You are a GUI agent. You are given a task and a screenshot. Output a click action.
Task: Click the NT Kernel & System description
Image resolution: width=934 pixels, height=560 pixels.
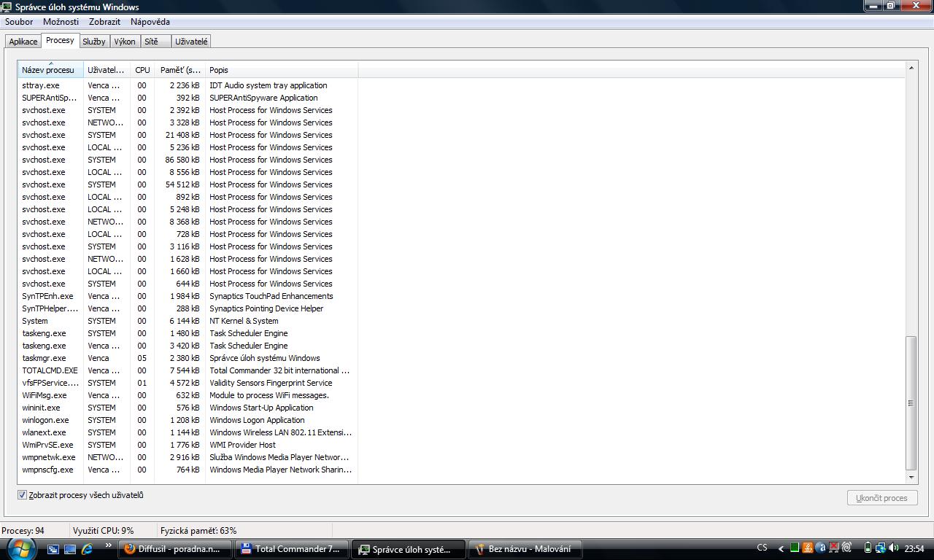pos(244,321)
